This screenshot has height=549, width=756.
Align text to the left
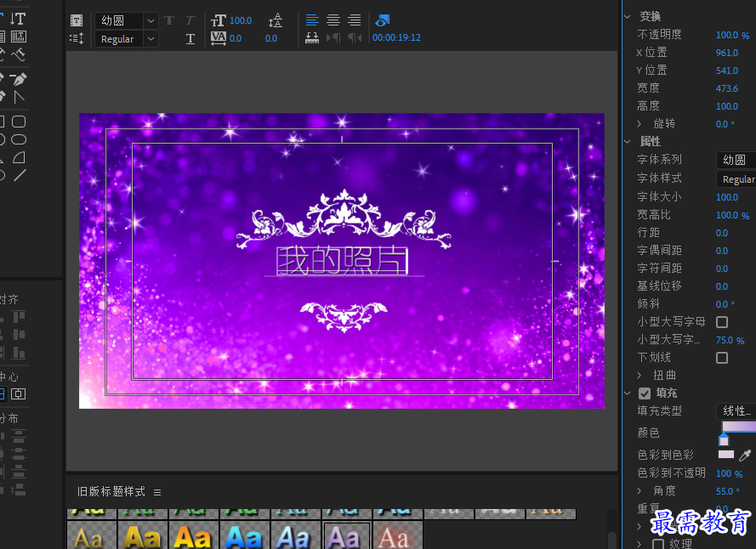pyautogui.click(x=312, y=20)
